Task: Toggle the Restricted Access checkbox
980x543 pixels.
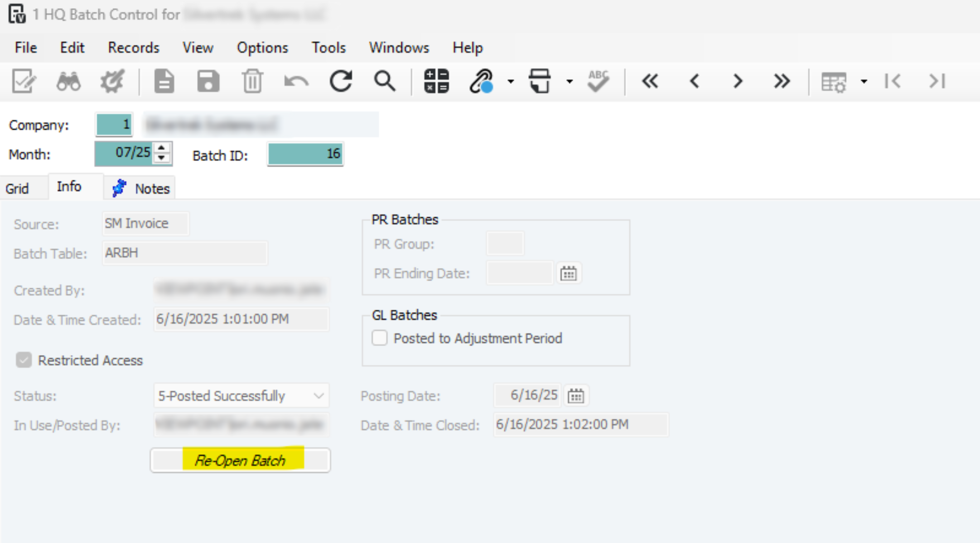Action: tap(24, 360)
